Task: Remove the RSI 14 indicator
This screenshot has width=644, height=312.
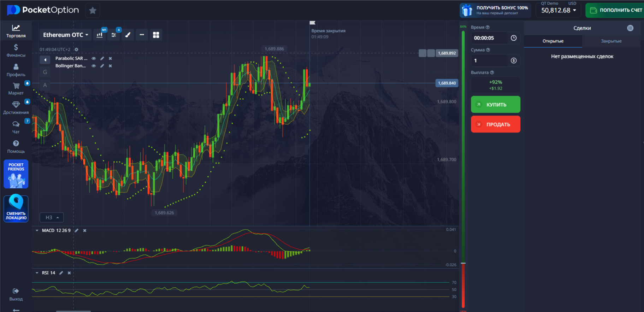Action: click(x=69, y=273)
